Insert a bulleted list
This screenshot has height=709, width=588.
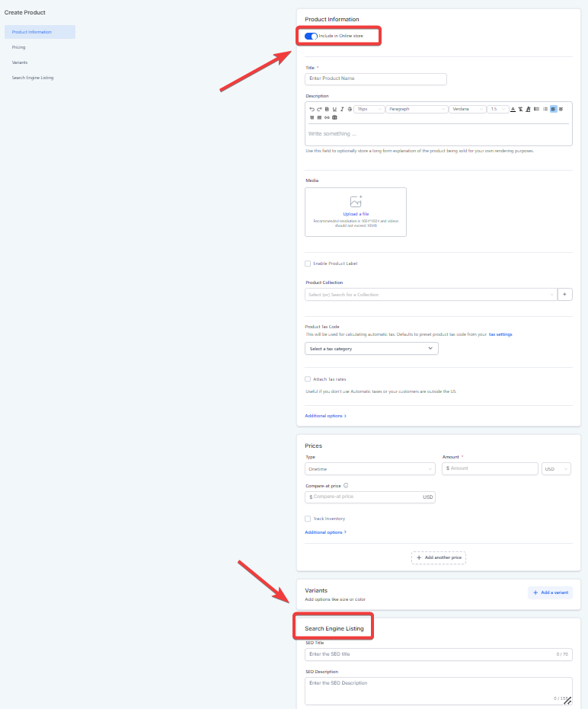536,109
